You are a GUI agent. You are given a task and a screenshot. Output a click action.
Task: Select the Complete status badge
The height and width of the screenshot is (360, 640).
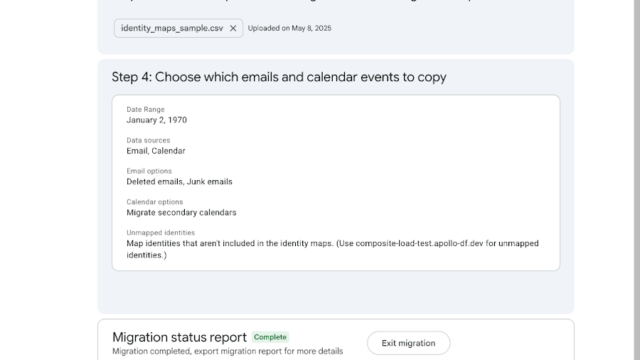click(270, 337)
